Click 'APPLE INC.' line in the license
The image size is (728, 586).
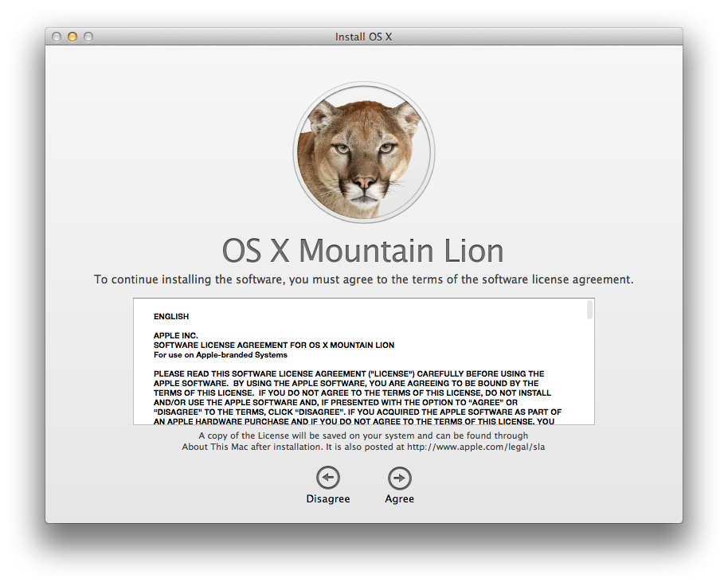click(x=175, y=335)
